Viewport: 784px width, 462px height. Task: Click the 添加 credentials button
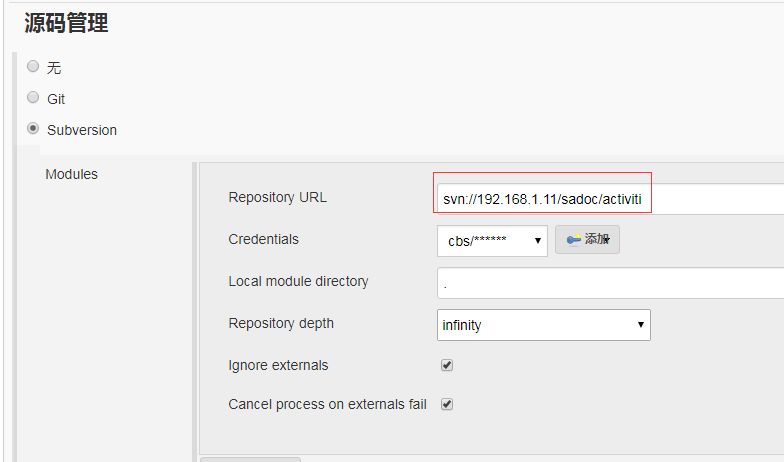[588, 240]
